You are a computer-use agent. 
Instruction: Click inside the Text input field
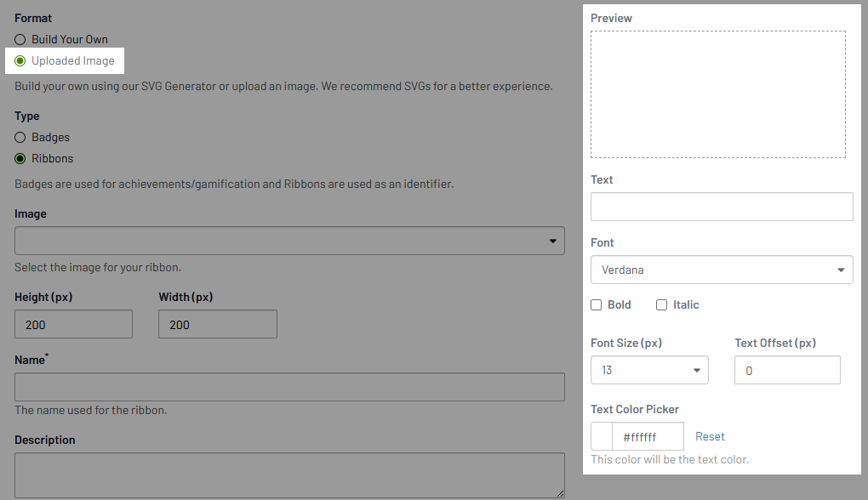pyautogui.click(x=722, y=206)
